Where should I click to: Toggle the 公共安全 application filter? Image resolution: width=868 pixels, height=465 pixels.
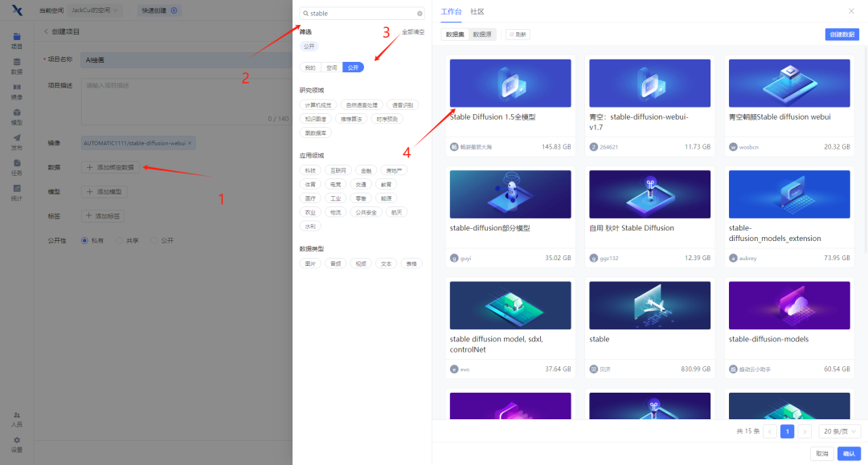(x=366, y=212)
